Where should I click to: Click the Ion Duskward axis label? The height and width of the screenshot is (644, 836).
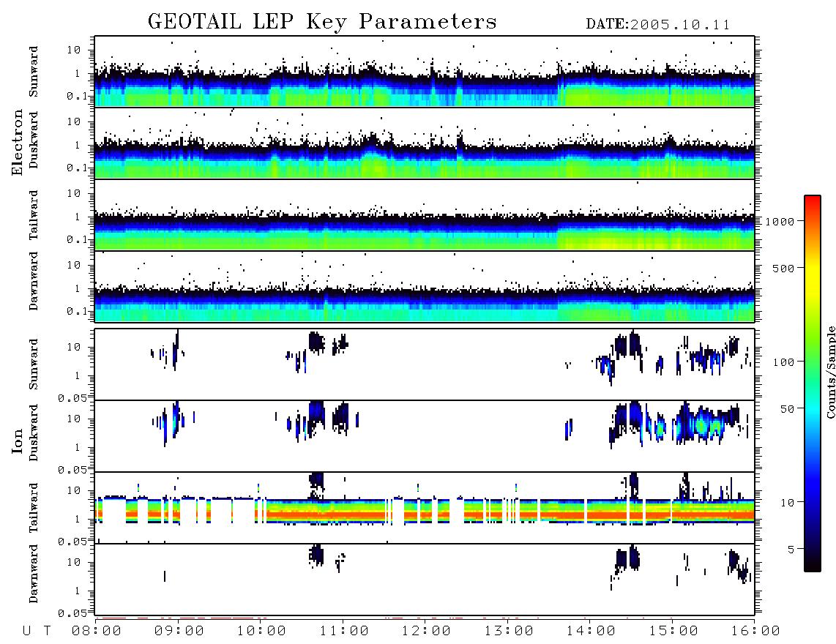pyautogui.click(x=34, y=433)
